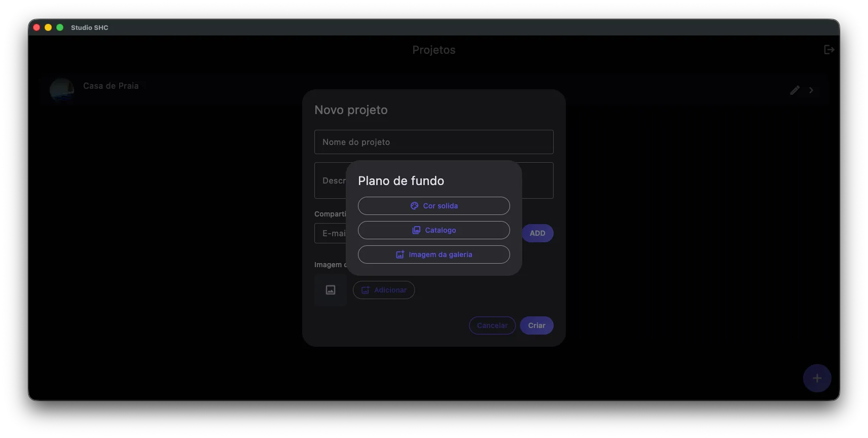Cancel the new project dialog

click(492, 325)
